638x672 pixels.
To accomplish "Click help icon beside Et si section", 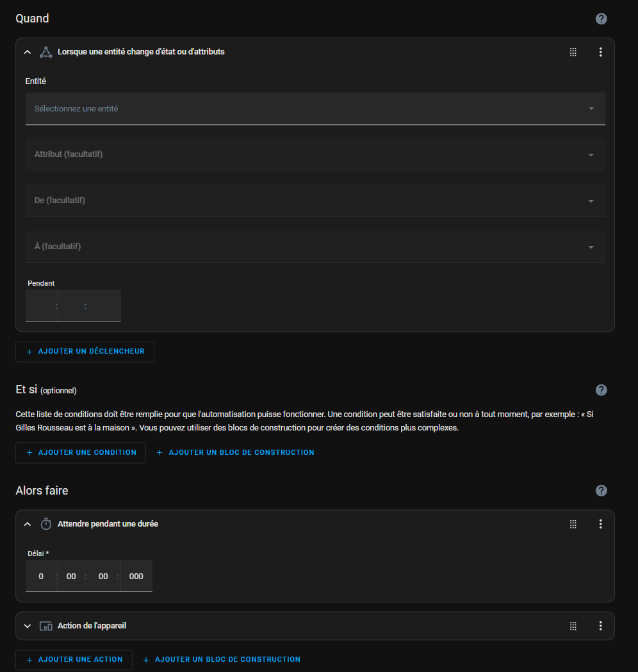I will coord(601,390).
